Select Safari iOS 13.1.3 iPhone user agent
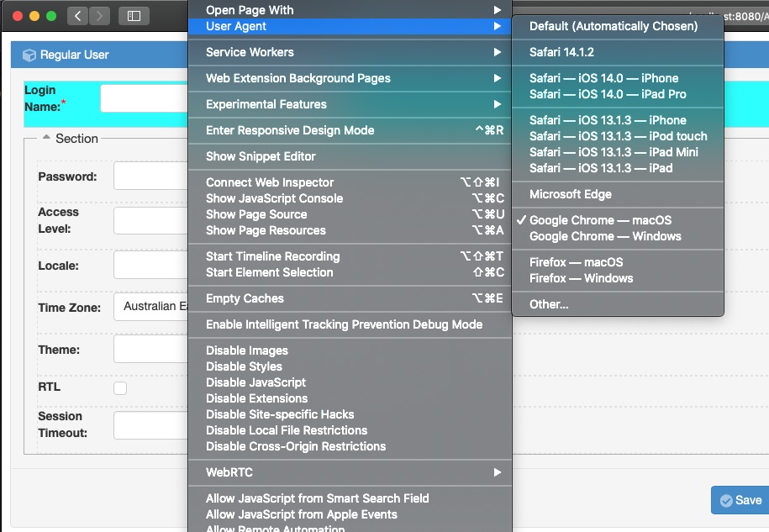Screen dimensions: 769x532 pos(618,120)
